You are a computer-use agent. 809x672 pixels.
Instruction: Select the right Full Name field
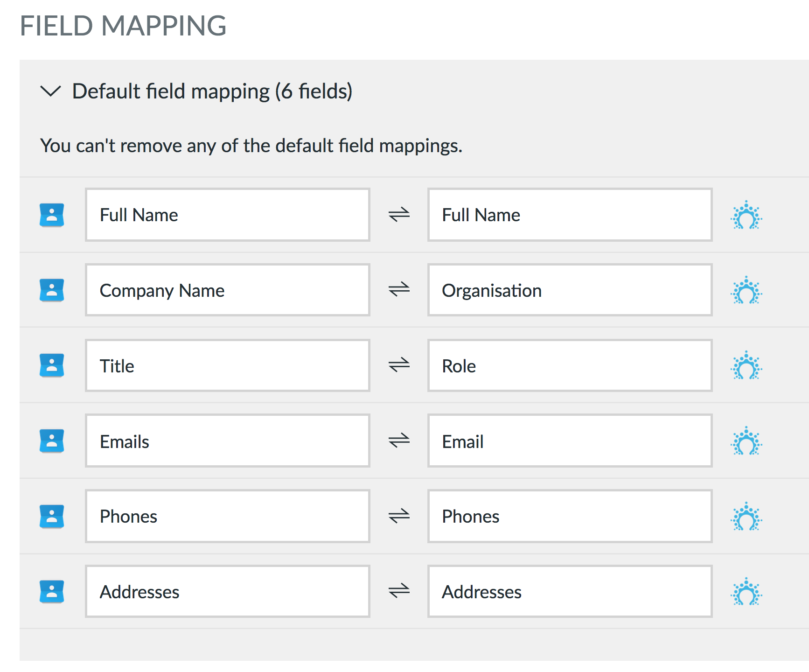tap(570, 215)
